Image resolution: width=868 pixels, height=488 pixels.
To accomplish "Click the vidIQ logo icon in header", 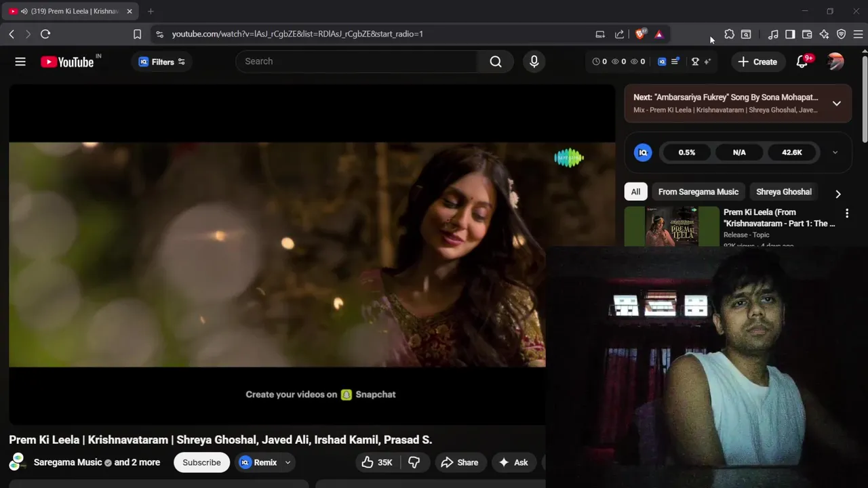I will [662, 62].
